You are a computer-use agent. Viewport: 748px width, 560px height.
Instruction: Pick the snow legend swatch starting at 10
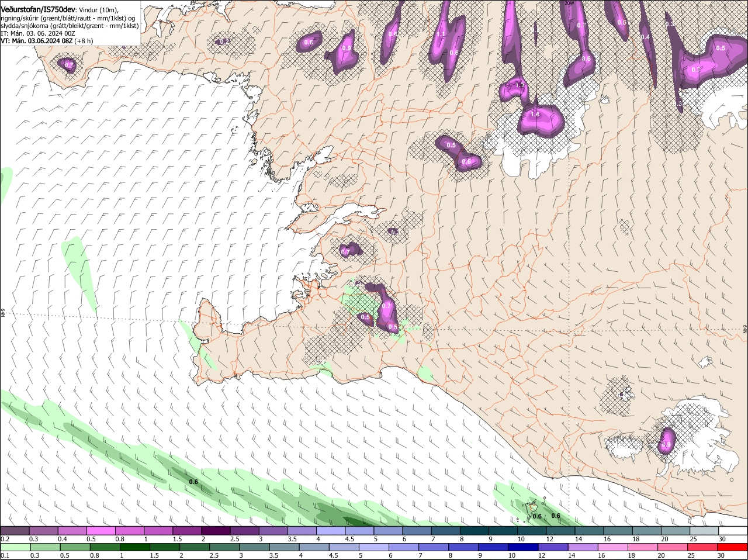532,530
